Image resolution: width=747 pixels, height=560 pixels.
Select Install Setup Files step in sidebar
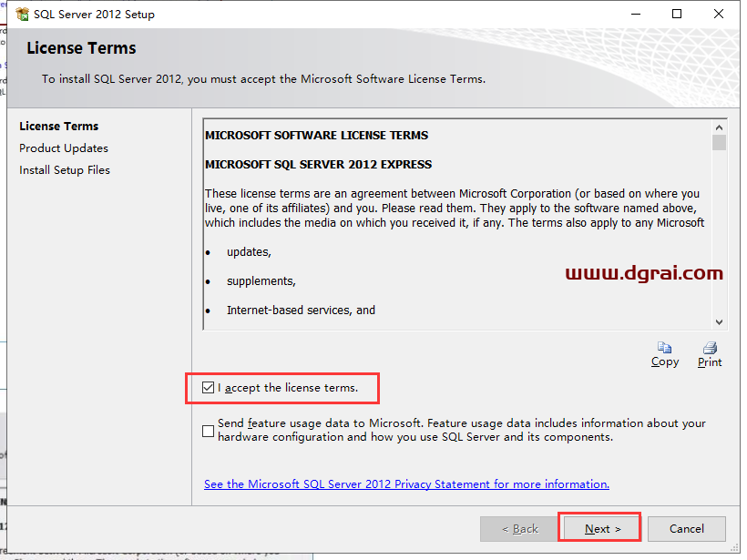coord(65,170)
